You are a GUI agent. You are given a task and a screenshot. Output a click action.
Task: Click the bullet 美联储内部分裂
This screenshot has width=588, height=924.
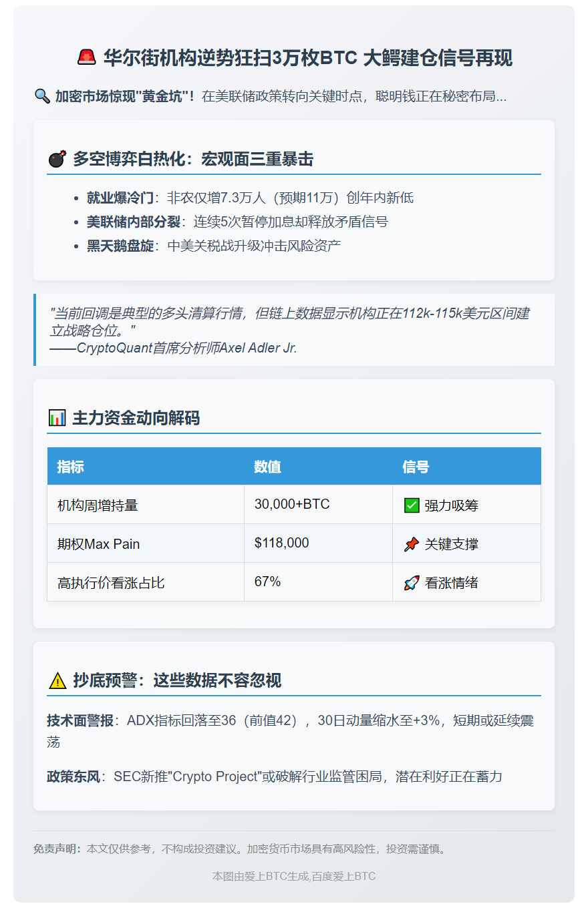(x=134, y=222)
